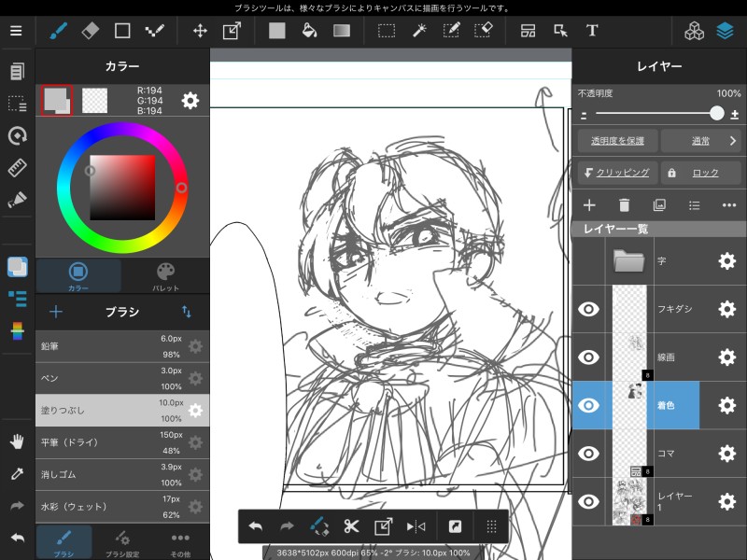Viewport: 747px width, 560px height.
Task: Open the materials cubes panel
Action: [x=694, y=31]
